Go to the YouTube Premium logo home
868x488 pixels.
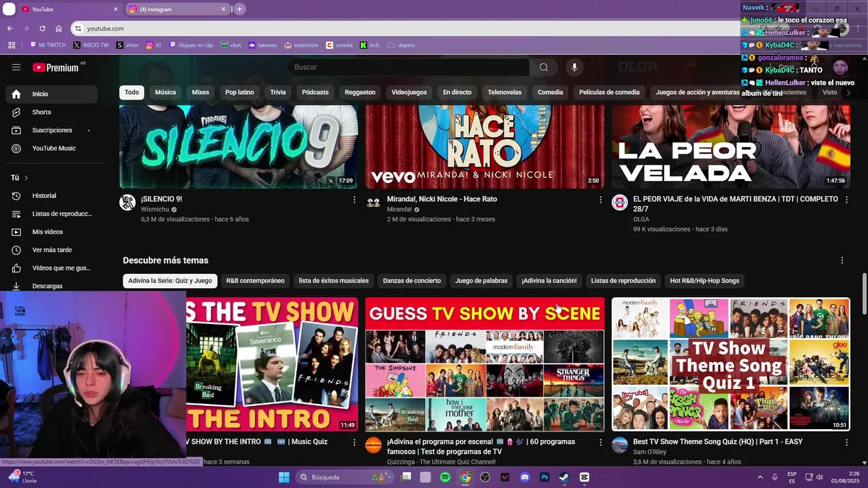click(56, 67)
